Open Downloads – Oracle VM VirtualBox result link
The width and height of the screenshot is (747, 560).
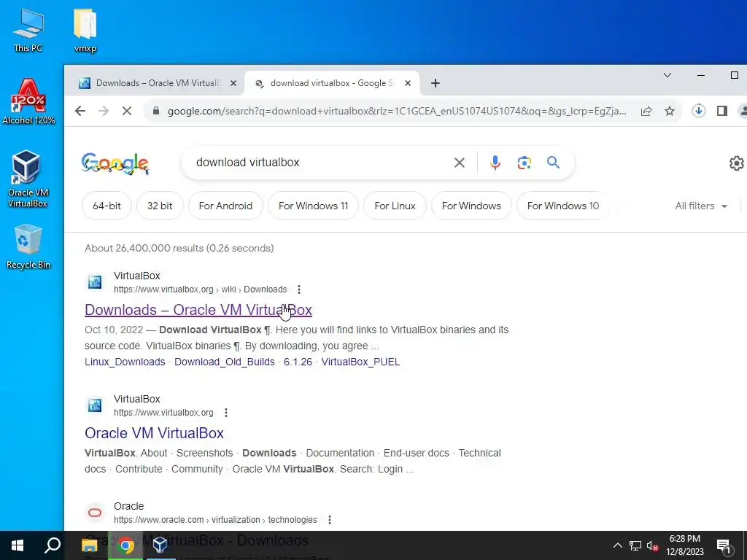pos(198,310)
